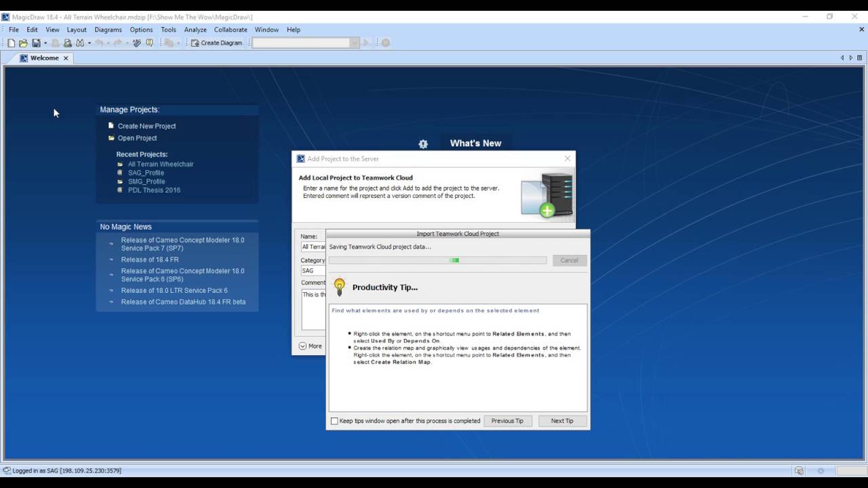Click the Category field showing SAG
This screenshot has height=488, width=868.
(313, 270)
